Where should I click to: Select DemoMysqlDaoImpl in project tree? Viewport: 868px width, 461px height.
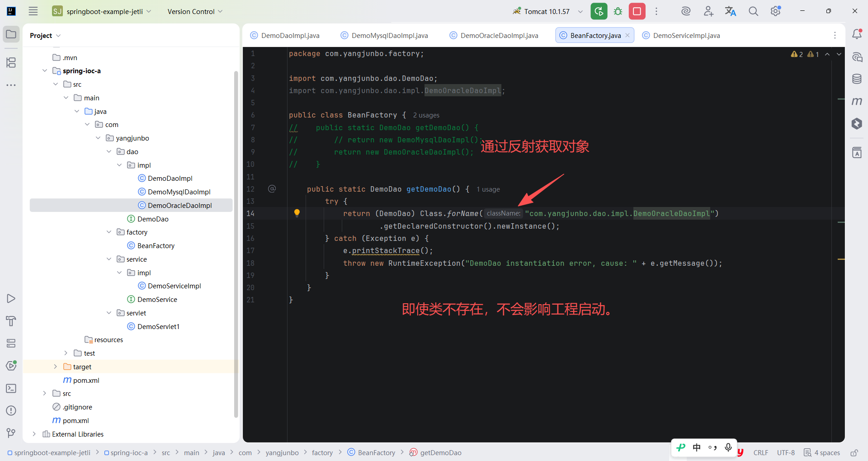(x=174, y=192)
